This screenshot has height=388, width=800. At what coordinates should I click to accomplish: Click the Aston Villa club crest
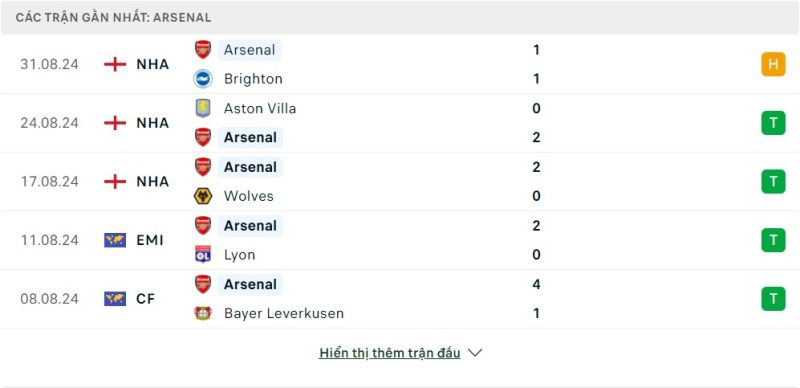203,108
